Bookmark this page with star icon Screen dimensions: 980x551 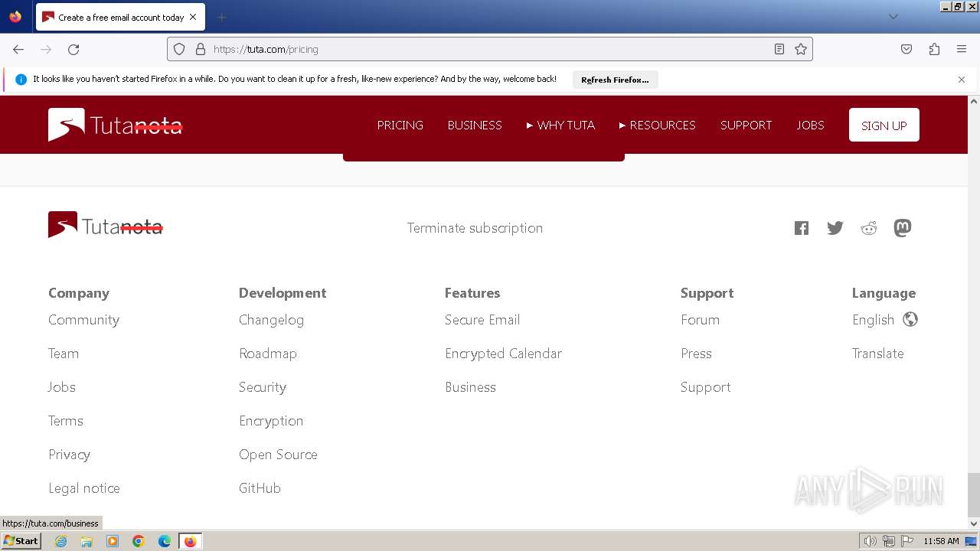click(x=801, y=49)
